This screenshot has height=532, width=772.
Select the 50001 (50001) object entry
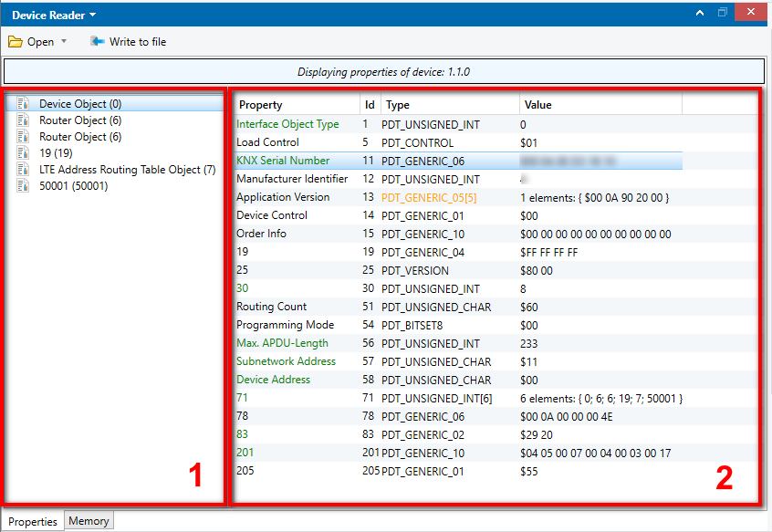click(x=73, y=186)
